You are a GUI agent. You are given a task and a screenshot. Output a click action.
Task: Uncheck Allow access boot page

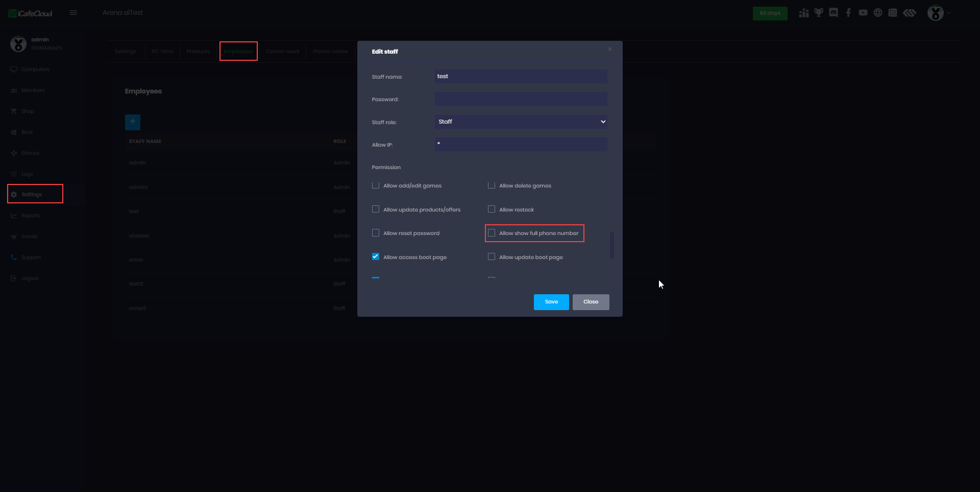(376, 256)
